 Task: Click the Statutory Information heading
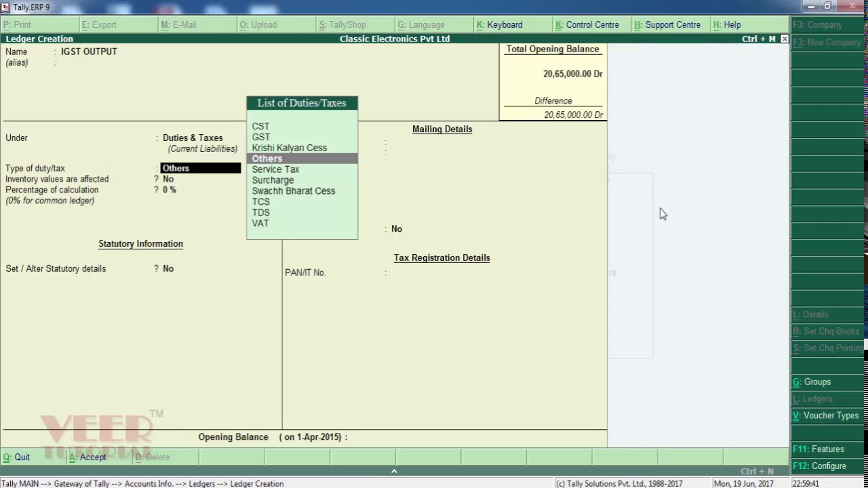click(x=140, y=244)
